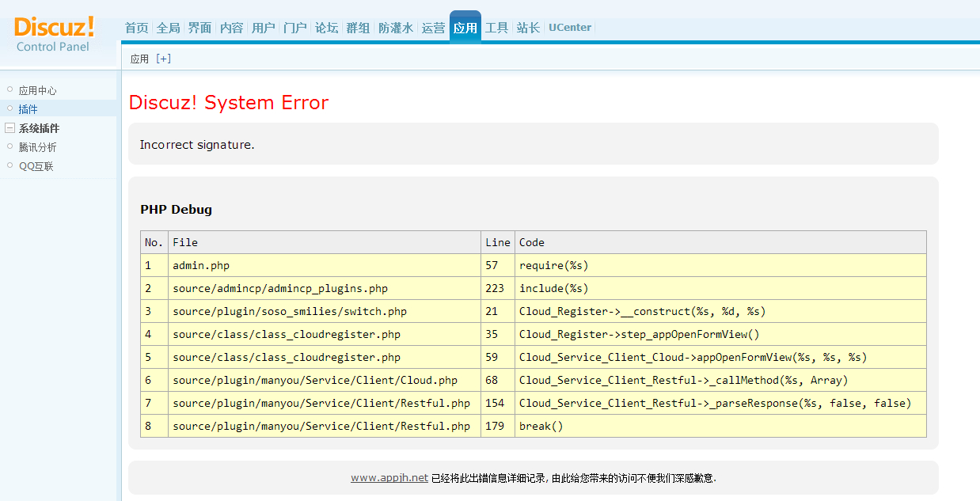Open the 首页 top menu

point(136,28)
